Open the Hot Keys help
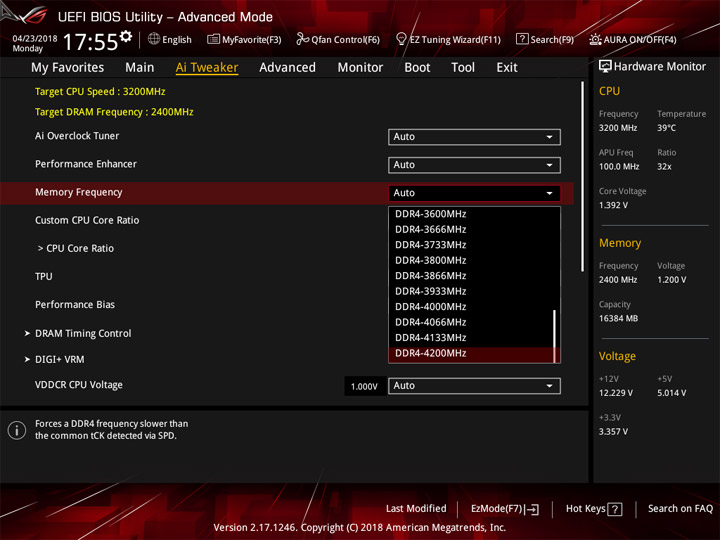Viewport: 720px width, 540px height. click(594, 509)
